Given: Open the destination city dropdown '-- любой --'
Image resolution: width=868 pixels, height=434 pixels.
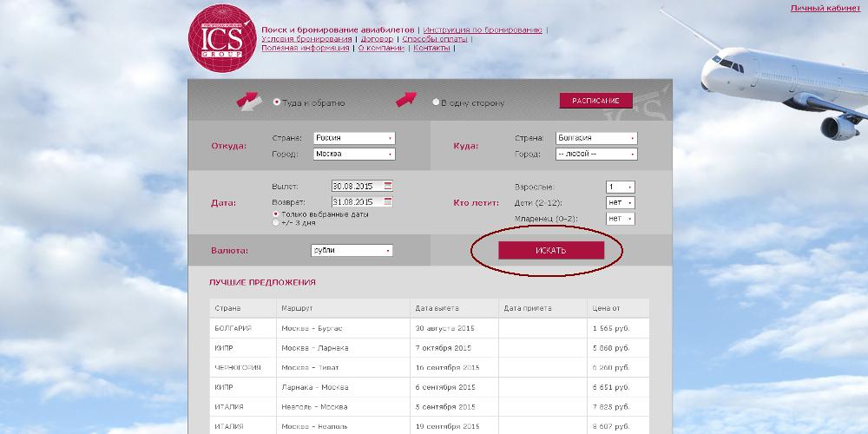Looking at the screenshot, I should click(595, 154).
